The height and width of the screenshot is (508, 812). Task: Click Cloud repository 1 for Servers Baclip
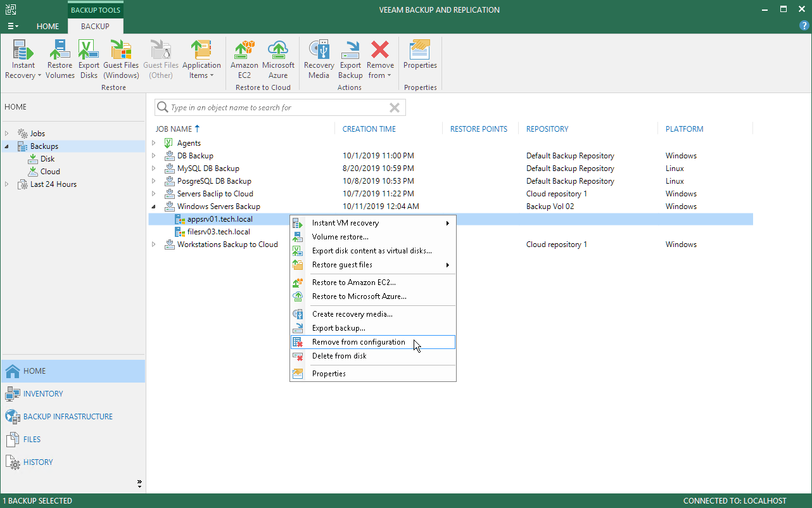557,194
